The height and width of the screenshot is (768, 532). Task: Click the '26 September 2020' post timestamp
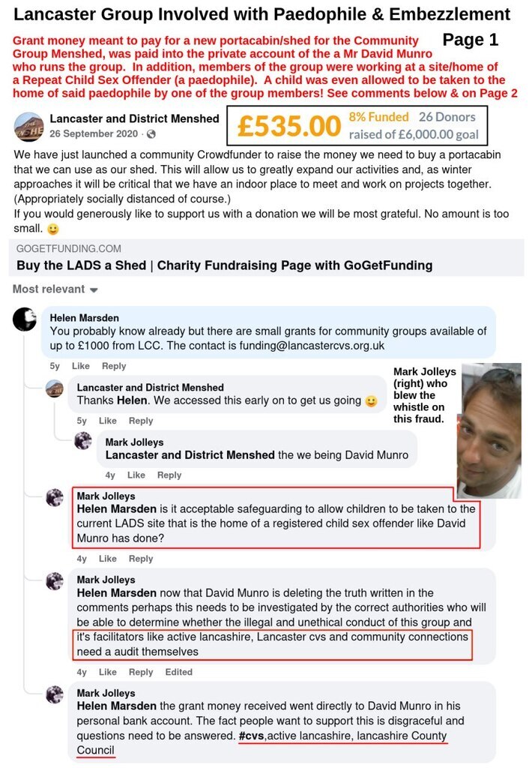point(94,133)
